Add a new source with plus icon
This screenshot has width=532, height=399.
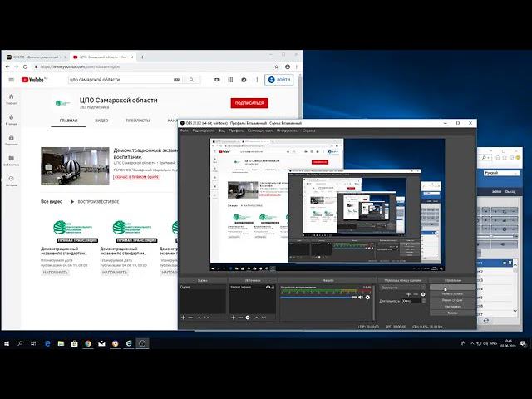[233, 318]
